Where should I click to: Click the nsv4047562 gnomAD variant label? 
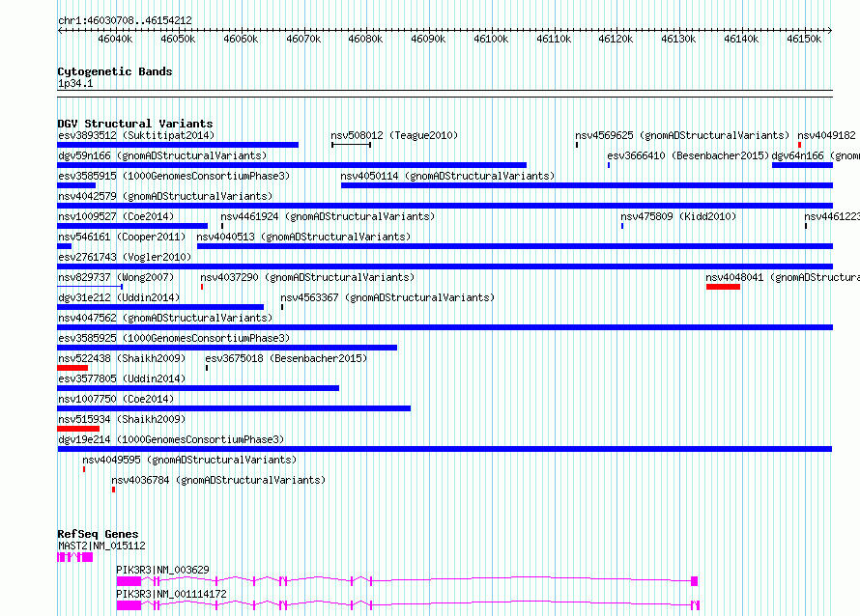click(165, 318)
